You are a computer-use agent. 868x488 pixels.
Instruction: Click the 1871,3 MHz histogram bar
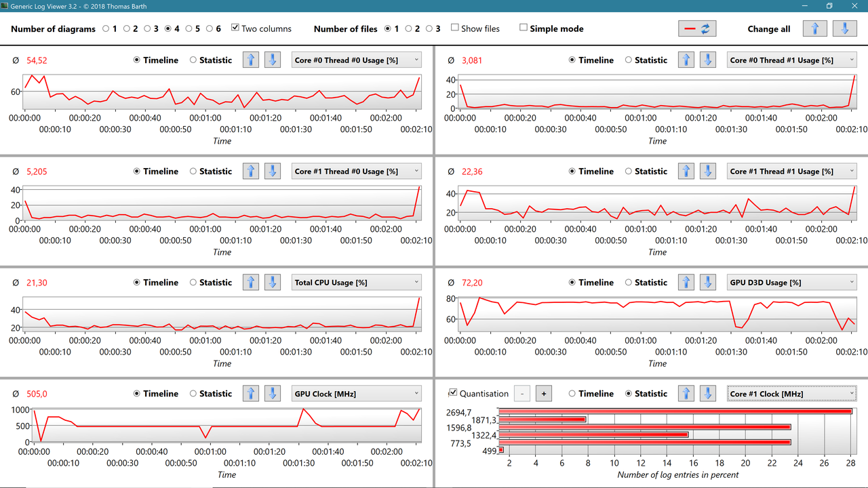click(x=542, y=419)
